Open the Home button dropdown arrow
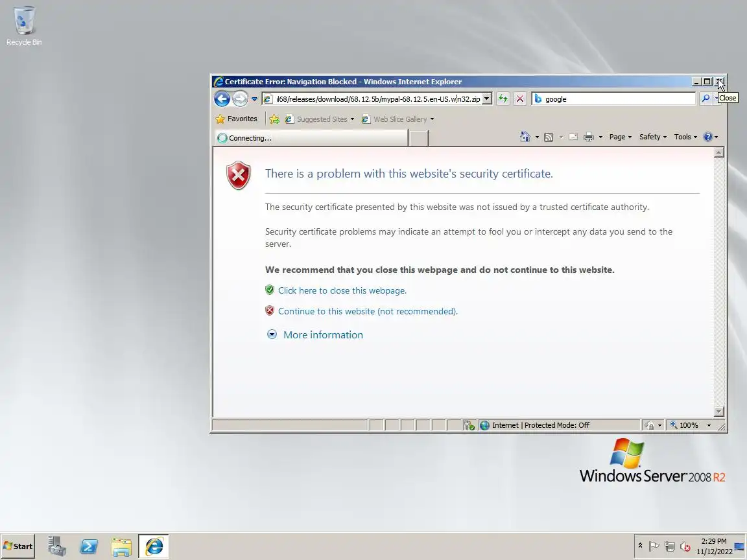 537,137
